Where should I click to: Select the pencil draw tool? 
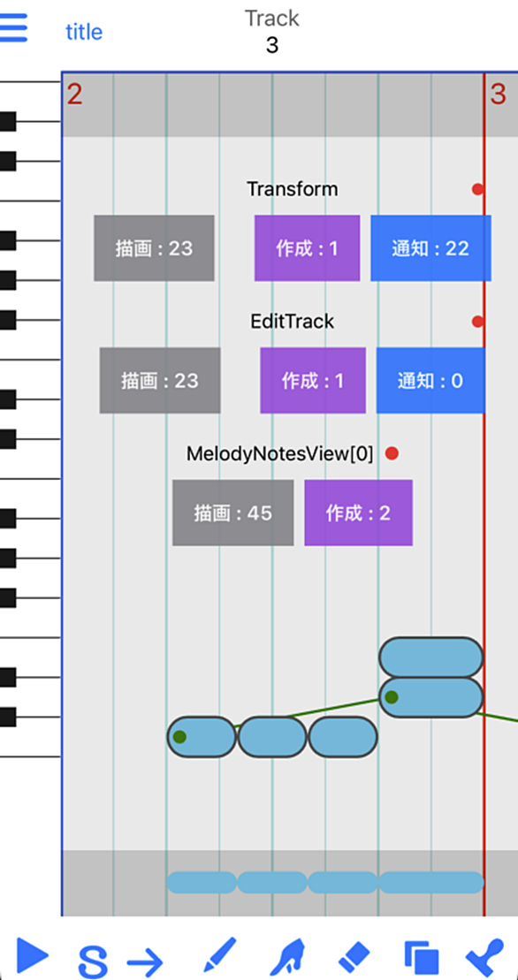tap(220, 954)
